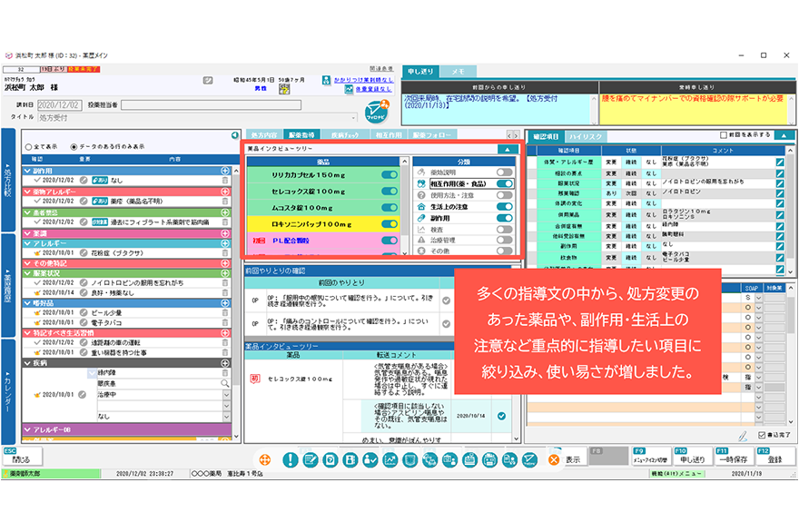This screenshot has width=799, height=532.
Task: Collapse the 薬品インタビューツリー panel arrow
Action: coord(505,148)
